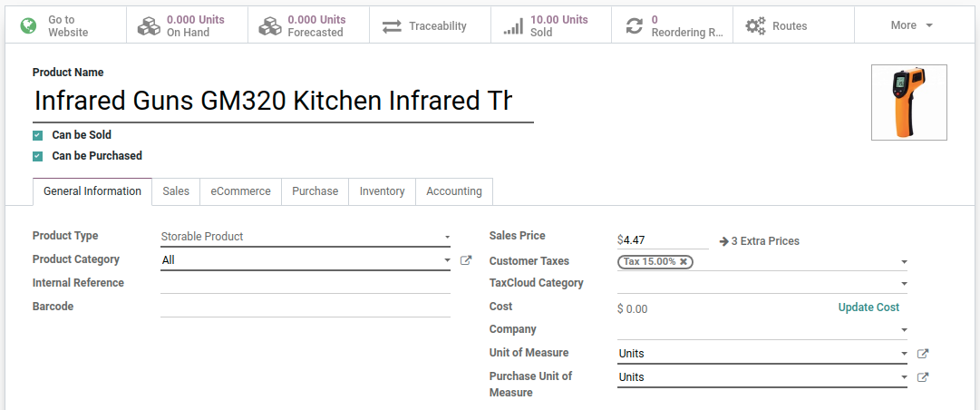
Task: Click the 3 Extra Prices link
Action: tap(759, 241)
